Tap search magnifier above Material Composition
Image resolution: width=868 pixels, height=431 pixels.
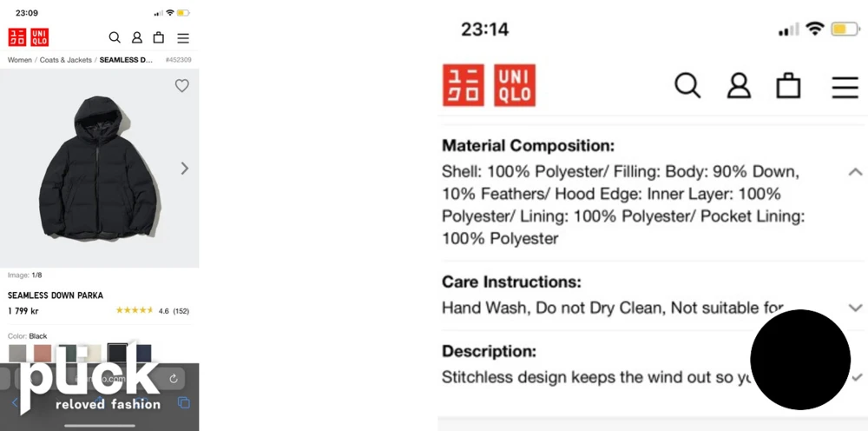[x=687, y=86]
